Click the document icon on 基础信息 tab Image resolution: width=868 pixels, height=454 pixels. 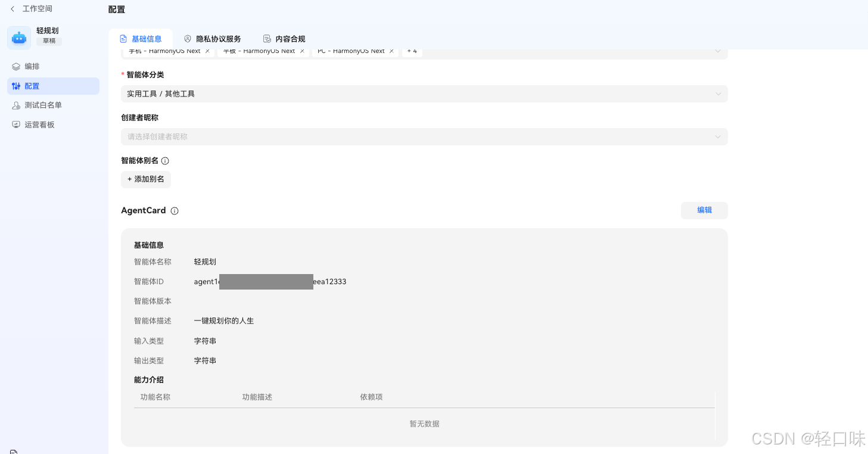[x=123, y=39]
